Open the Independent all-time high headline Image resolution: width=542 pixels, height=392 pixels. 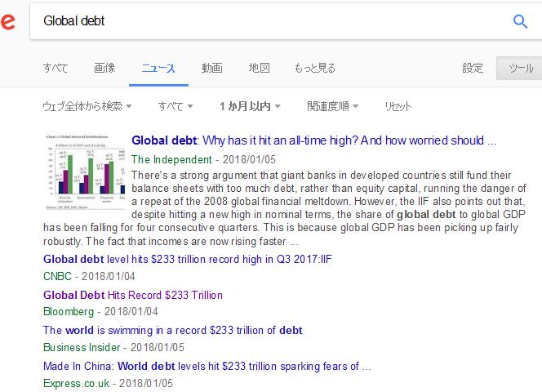pyautogui.click(x=313, y=140)
